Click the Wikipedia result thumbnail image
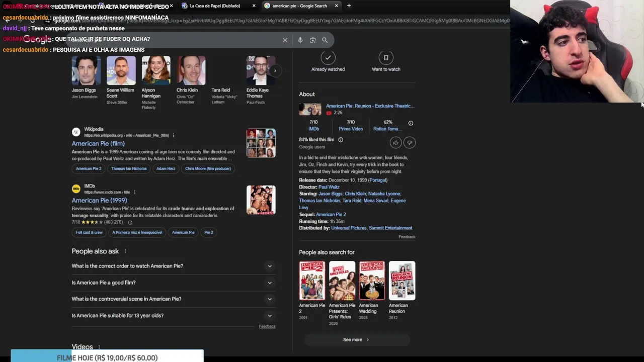 (x=261, y=143)
